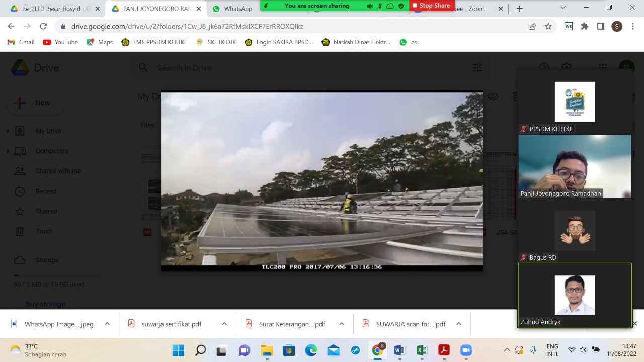Open suwarja sertifikat.pdf download options arrow
Viewport: 644px width, 362px height.
click(224, 324)
